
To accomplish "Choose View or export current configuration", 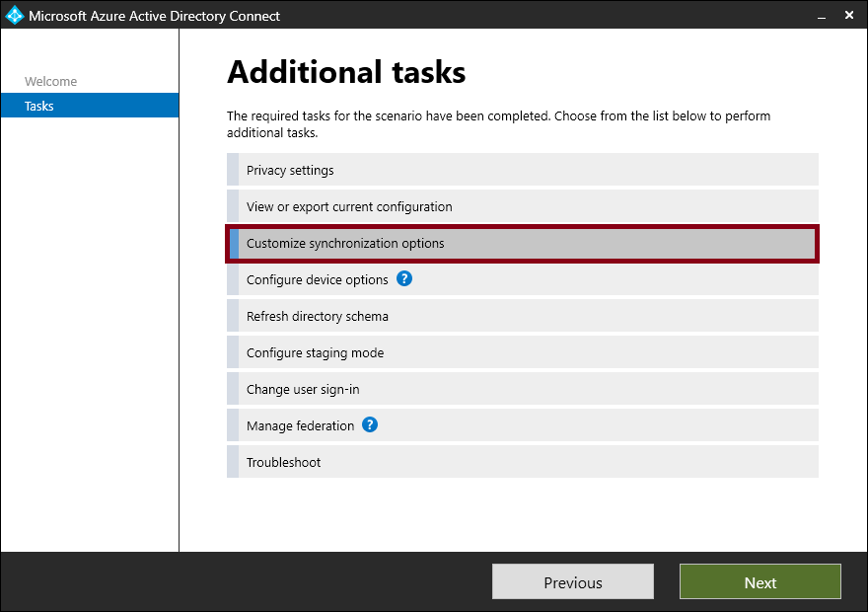I will (x=523, y=206).
